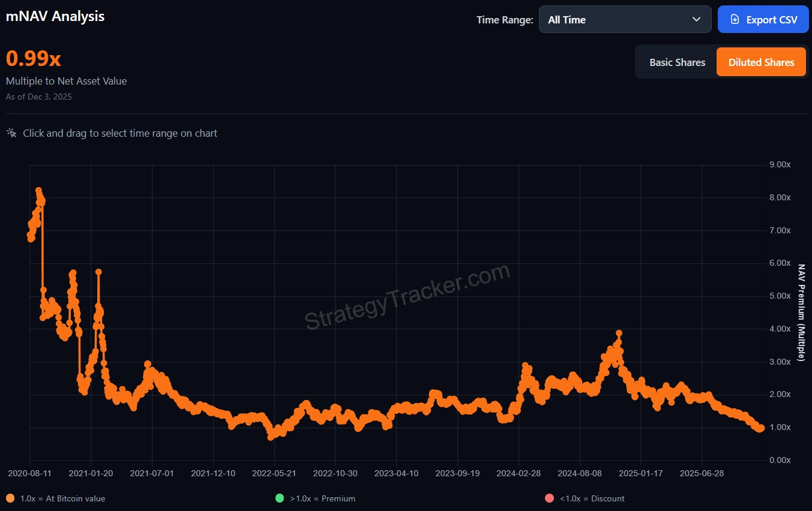Click the StrategyTracker.com watermark

[x=408, y=298]
